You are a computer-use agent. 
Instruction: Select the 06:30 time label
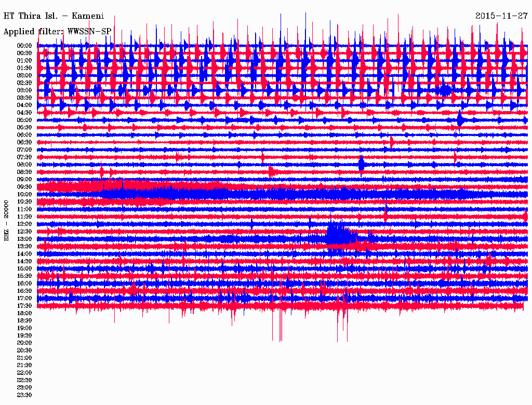tap(24, 142)
